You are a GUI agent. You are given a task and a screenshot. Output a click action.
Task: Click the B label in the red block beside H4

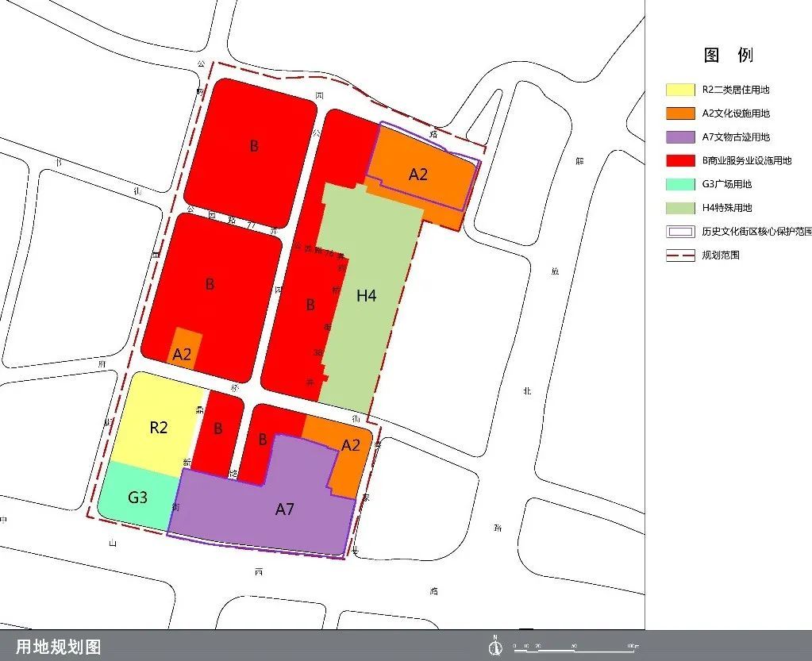tap(310, 305)
